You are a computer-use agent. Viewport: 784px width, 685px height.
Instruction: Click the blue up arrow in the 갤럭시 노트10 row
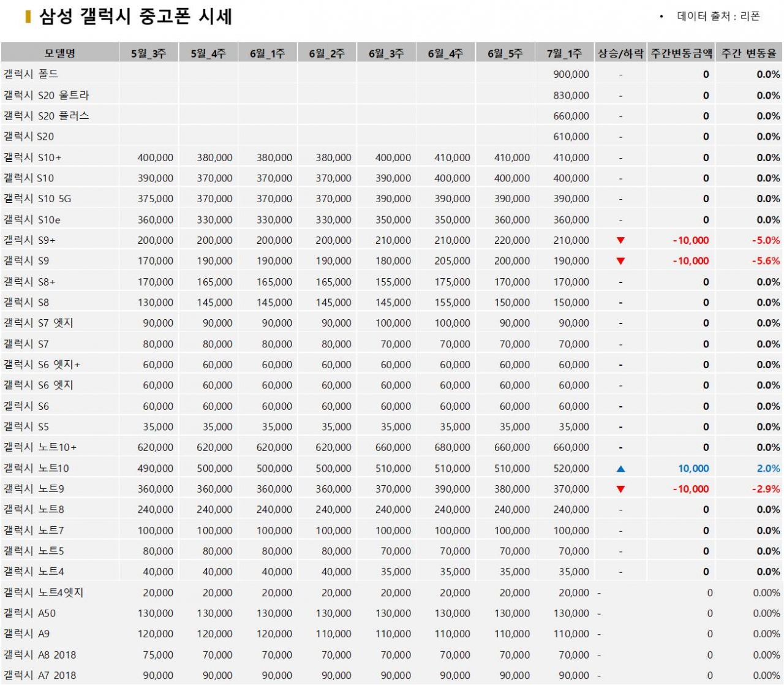[620, 469]
